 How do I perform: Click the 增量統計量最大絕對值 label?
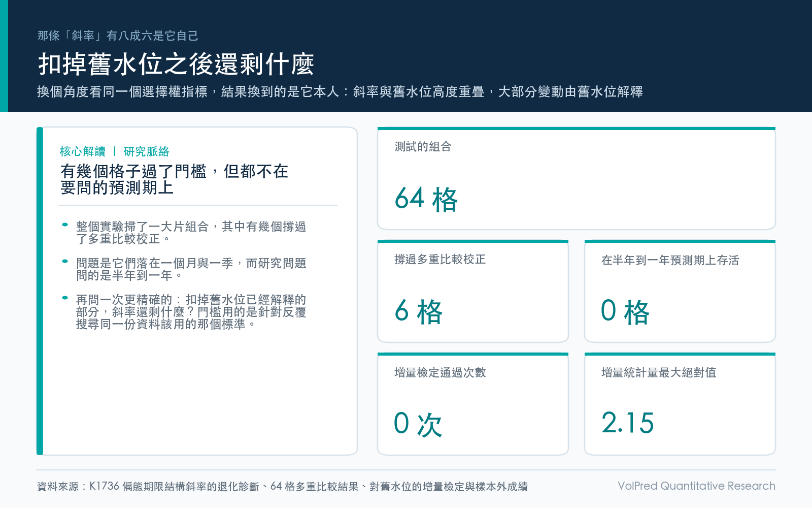pos(659,372)
